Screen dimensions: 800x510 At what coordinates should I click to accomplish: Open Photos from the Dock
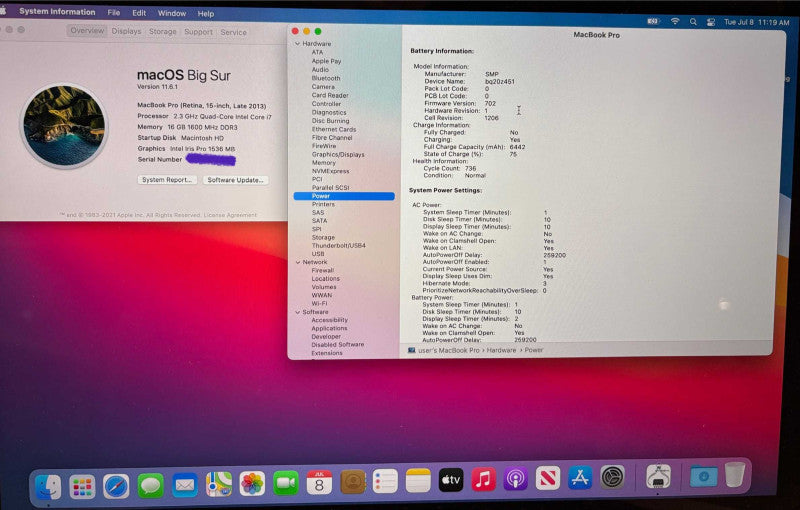point(252,483)
